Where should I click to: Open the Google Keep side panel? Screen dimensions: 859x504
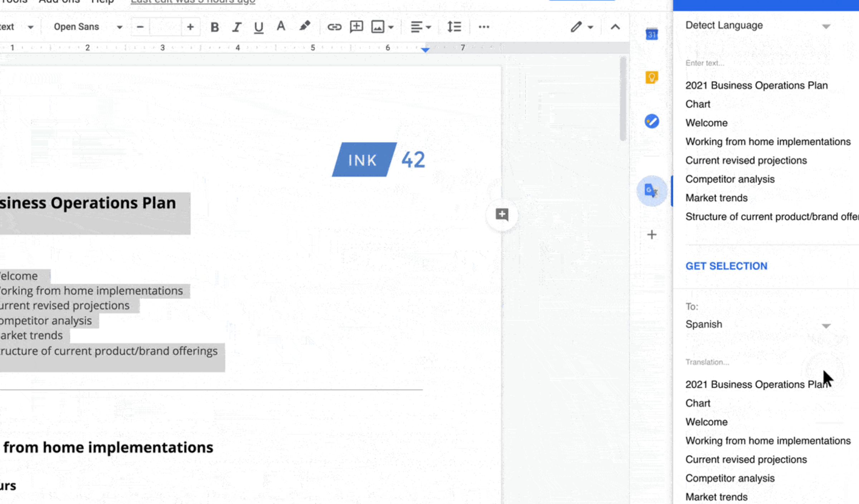(651, 77)
